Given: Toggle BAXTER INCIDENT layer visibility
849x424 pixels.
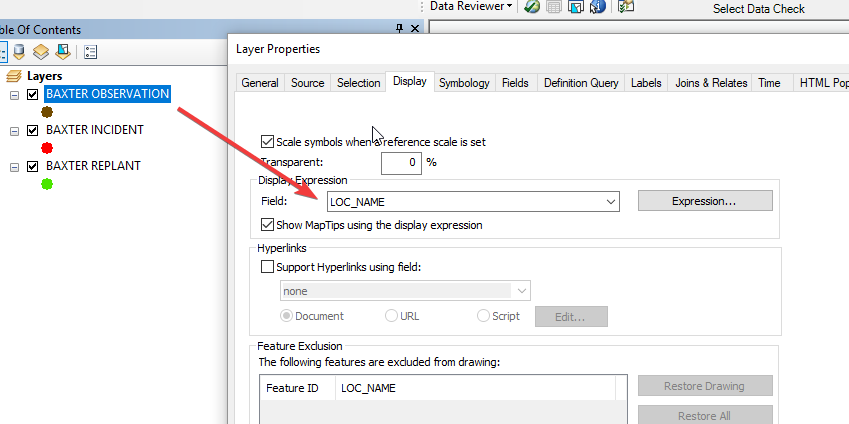Looking at the screenshot, I should 33,131.
